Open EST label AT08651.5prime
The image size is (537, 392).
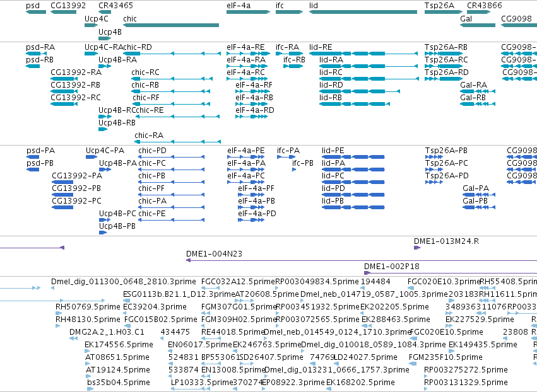point(117,357)
